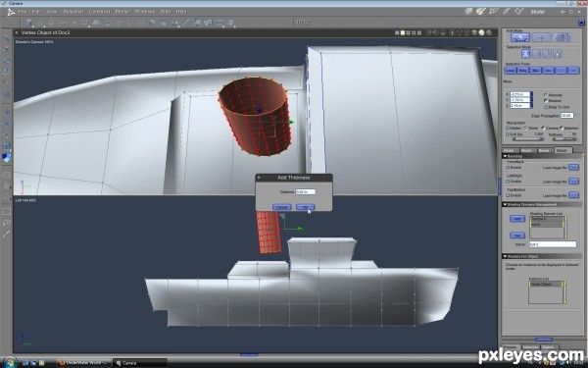The width and height of the screenshot is (588, 368).
Task: Open the Model room wrench icon
Action: pyautogui.click(x=481, y=12)
